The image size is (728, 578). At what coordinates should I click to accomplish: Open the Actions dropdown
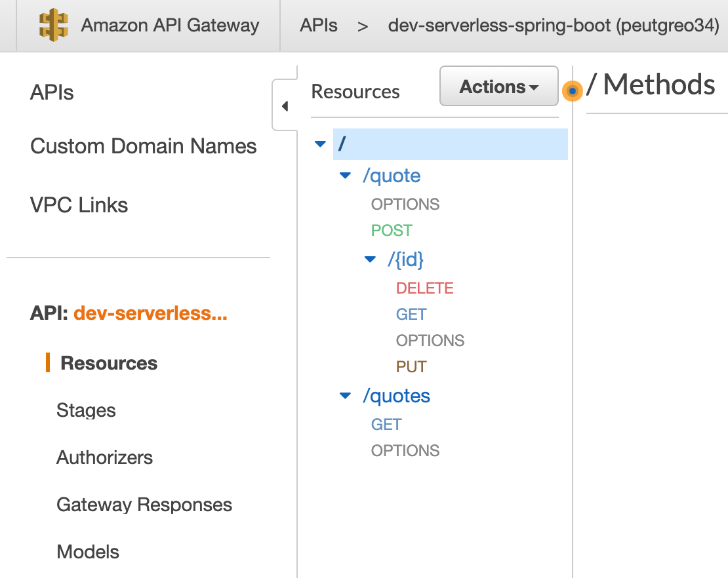pyautogui.click(x=498, y=87)
